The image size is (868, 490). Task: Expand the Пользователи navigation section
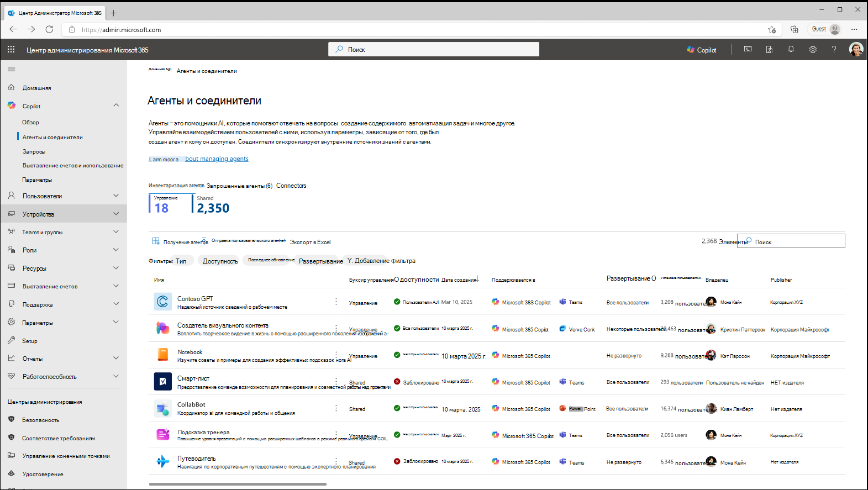click(x=116, y=196)
